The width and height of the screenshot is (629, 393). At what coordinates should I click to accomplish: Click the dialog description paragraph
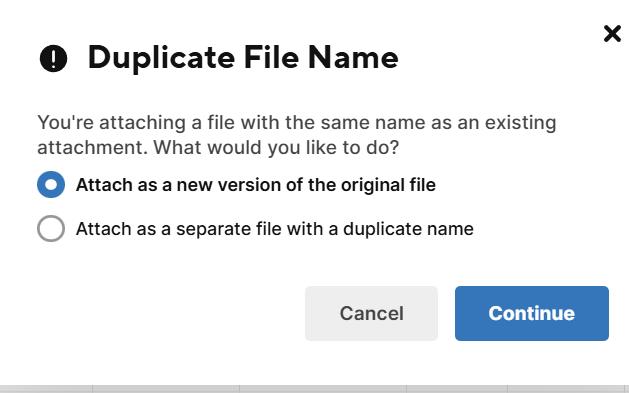tap(296, 135)
